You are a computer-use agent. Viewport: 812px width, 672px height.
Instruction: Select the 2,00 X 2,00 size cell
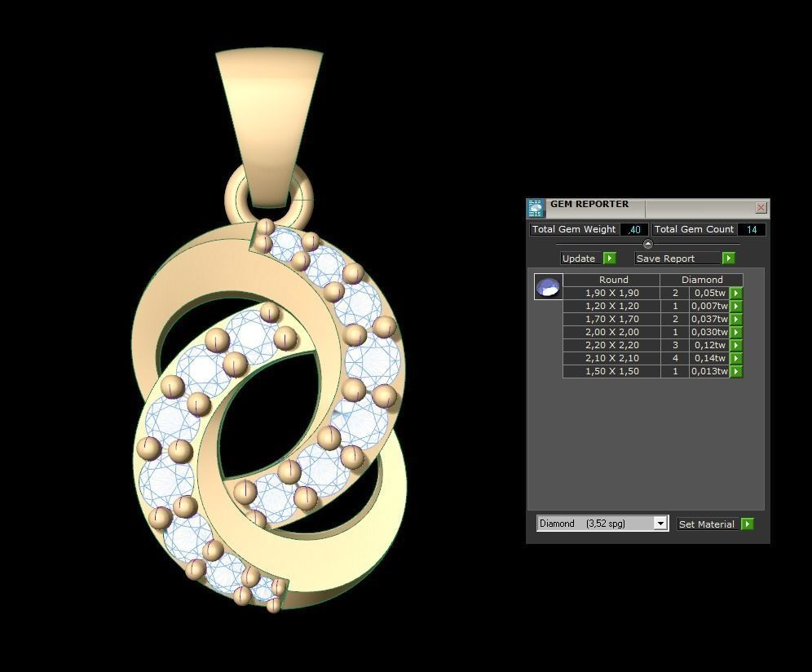pos(611,332)
